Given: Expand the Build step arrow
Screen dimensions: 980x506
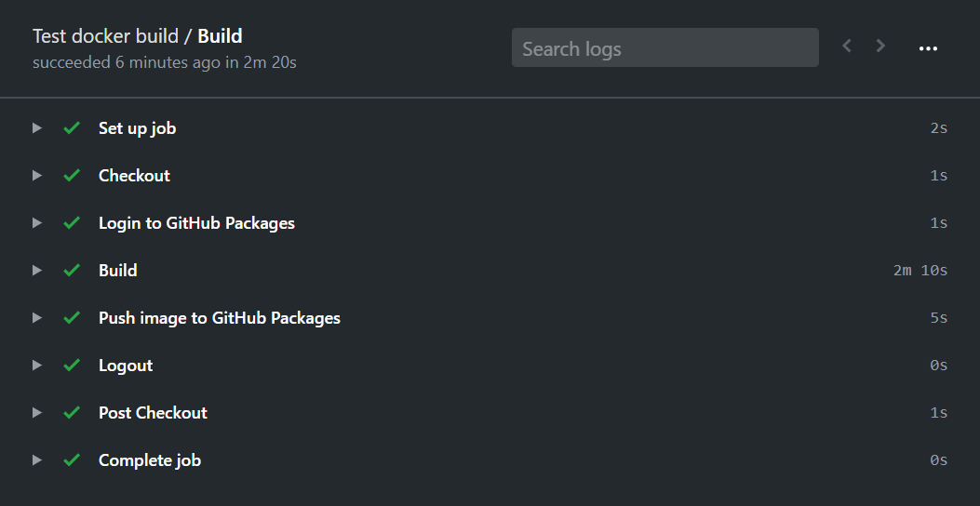Looking at the screenshot, I should click(x=37, y=271).
